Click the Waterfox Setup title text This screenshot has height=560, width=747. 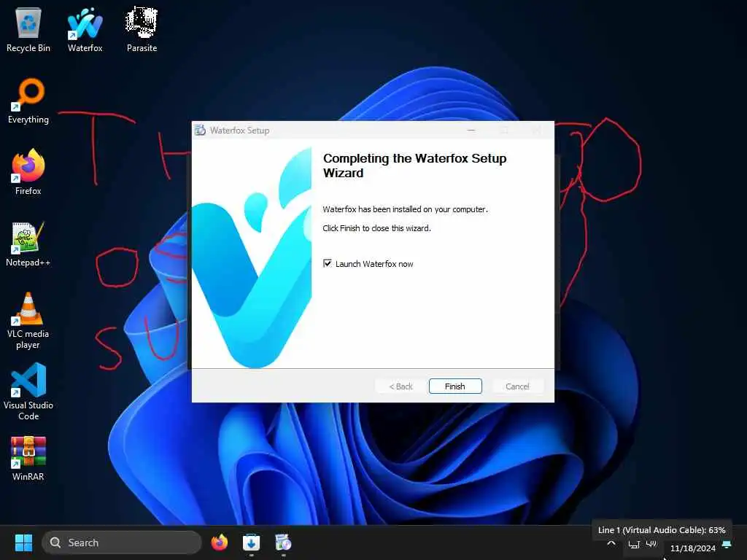coord(239,130)
